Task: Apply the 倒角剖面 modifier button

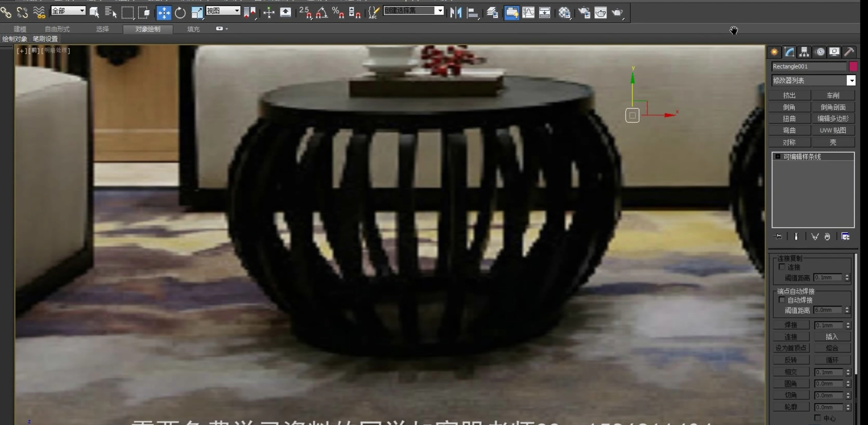Action: (x=833, y=107)
